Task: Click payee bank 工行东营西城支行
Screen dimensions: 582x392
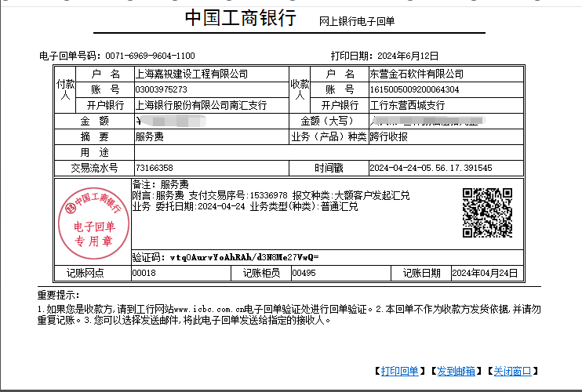Action: point(407,105)
